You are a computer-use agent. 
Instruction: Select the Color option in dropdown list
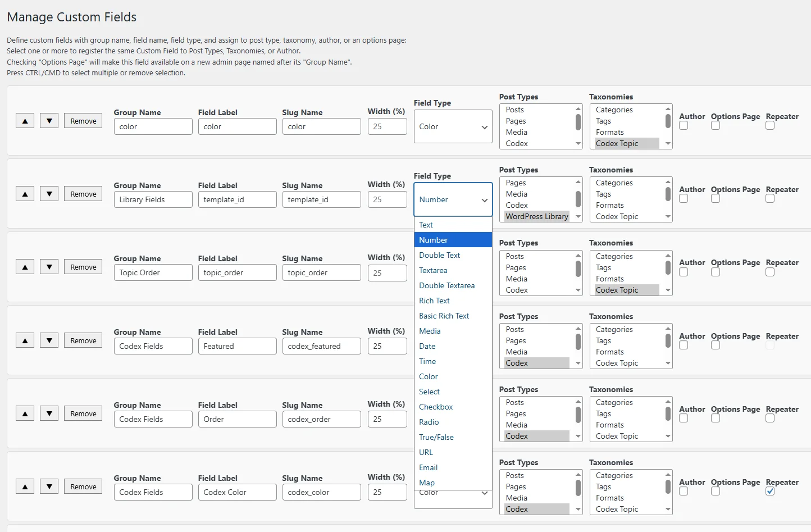pyautogui.click(x=428, y=376)
